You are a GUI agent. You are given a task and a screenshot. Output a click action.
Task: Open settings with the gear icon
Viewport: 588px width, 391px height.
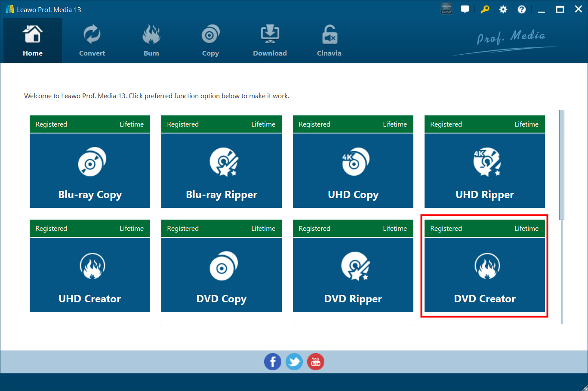503,9
